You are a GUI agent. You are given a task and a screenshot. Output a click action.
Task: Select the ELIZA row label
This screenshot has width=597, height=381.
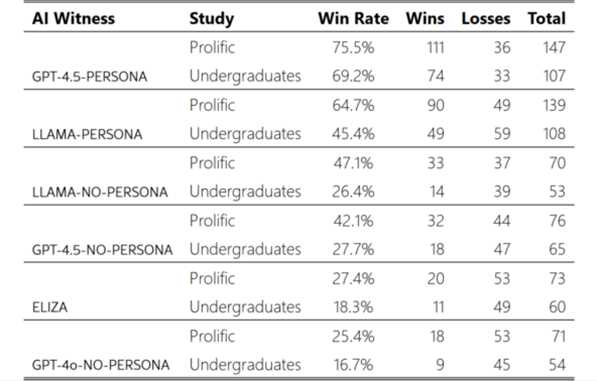coord(49,308)
